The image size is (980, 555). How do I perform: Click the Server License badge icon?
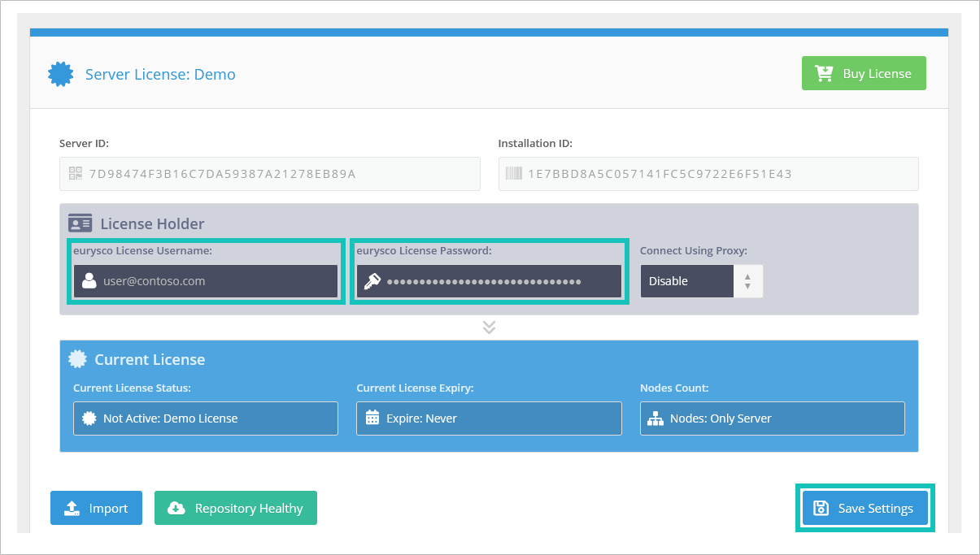pyautogui.click(x=61, y=74)
